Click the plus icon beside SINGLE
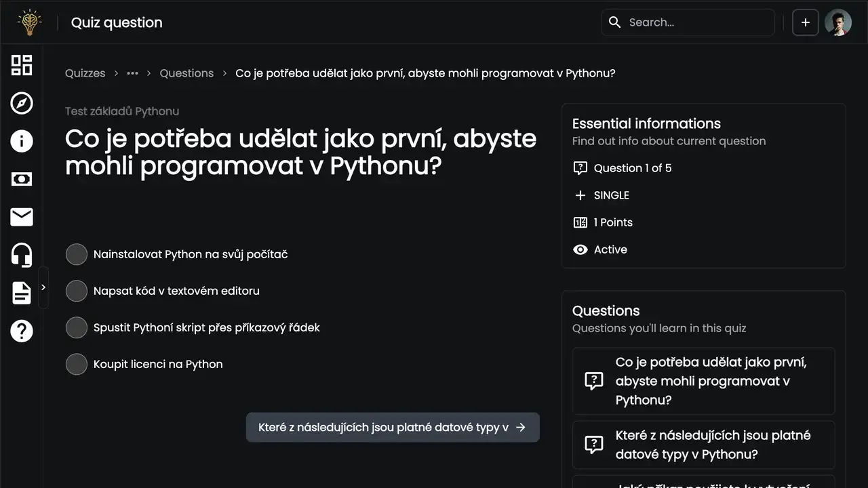The image size is (868, 488). 580,195
